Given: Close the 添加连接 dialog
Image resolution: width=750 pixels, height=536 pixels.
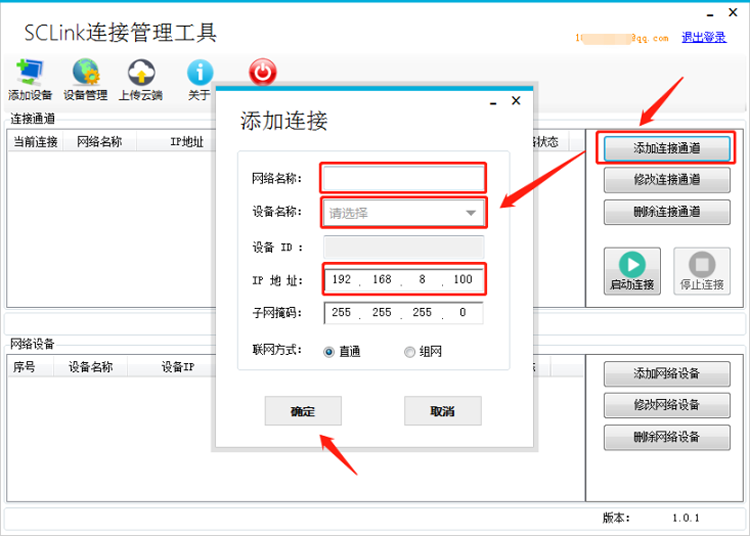Looking at the screenshot, I should [516, 101].
